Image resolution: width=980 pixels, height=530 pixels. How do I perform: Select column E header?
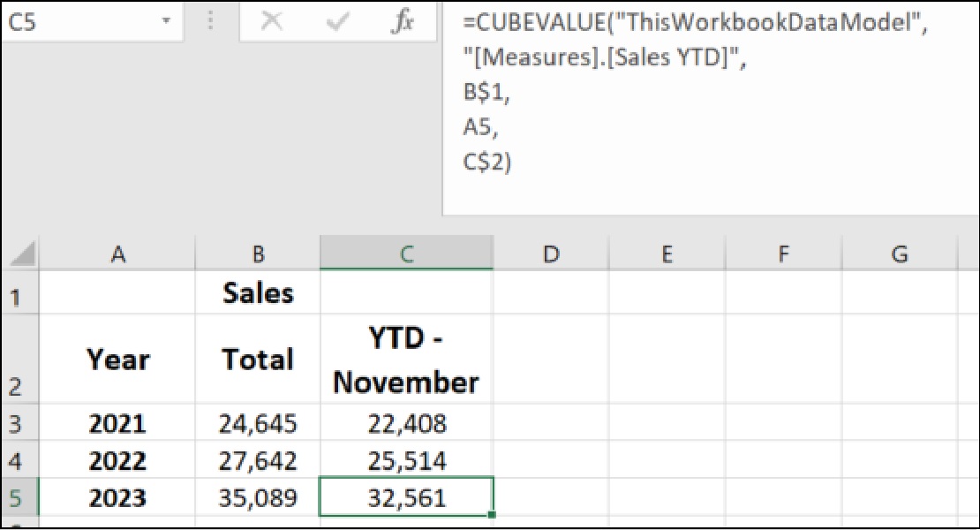[667, 254]
